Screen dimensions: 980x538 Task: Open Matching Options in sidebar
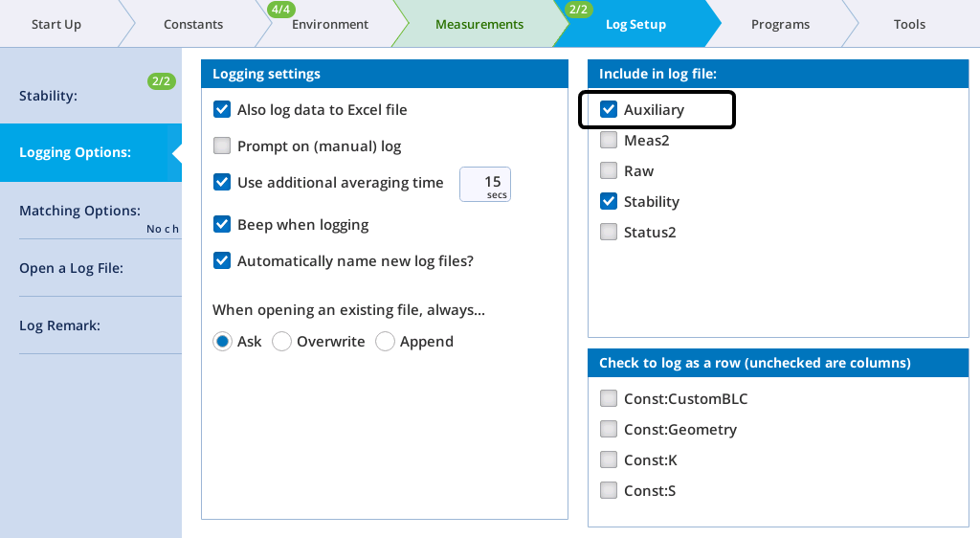[x=91, y=211]
